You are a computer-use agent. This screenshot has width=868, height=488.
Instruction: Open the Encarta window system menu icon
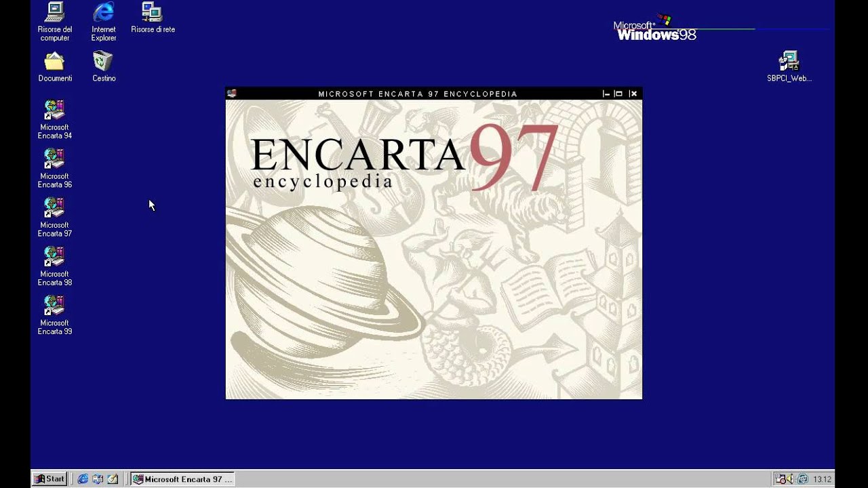click(232, 94)
